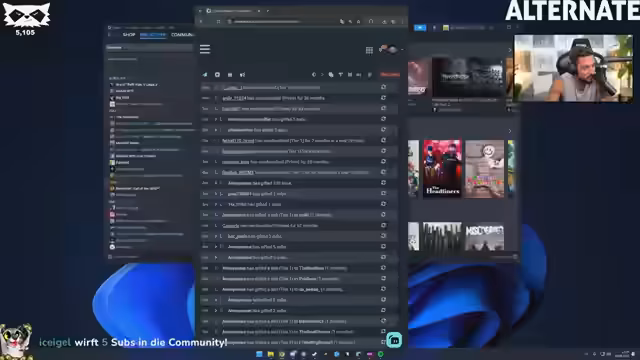The height and width of the screenshot is (360, 640).
Task: Switch to the COMMUNITY tab in Steam
Action: 182,35
